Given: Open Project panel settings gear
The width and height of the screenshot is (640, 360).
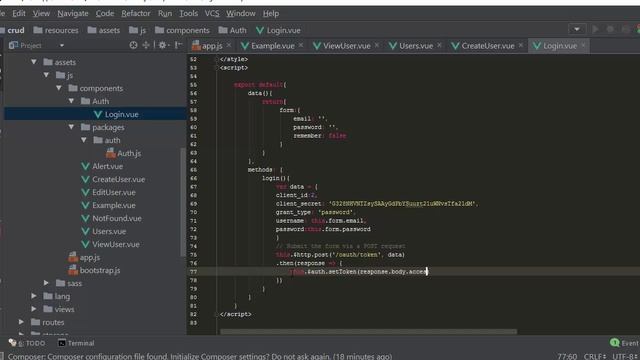Looking at the screenshot, I should (163, 45).
